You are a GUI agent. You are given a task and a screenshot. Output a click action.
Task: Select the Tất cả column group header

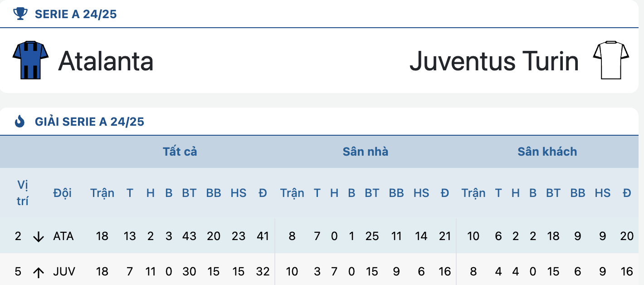pos(180,152)
